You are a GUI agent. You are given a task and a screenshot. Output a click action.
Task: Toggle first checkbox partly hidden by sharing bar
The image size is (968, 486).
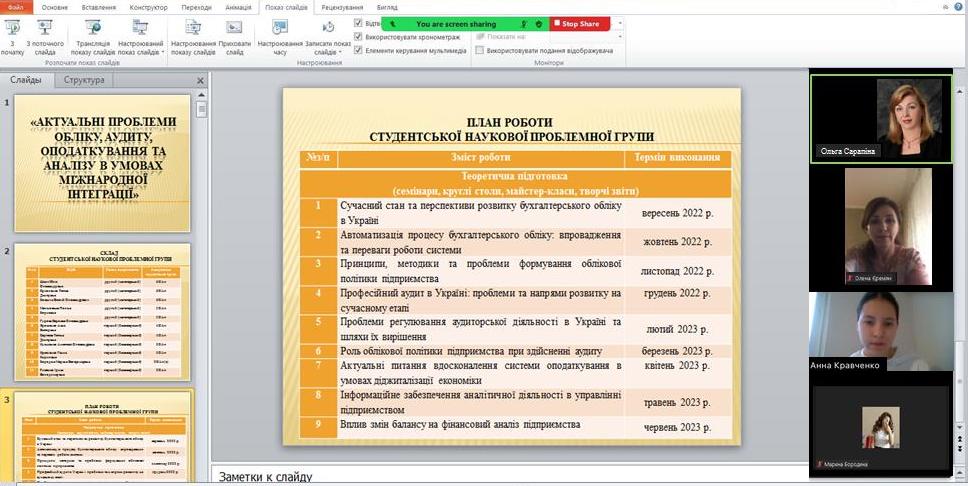pyautogui.click(x=358, y=23)
